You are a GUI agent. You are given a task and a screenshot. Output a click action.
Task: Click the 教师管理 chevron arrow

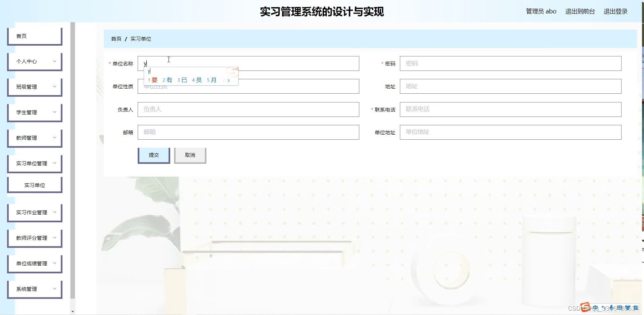[x=55, y=138]
